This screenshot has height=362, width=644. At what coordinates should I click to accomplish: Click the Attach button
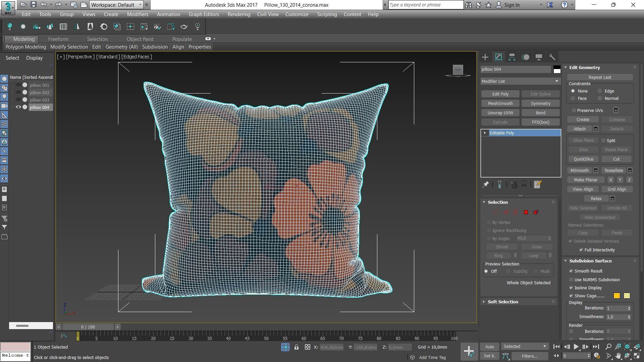(579, 129)
